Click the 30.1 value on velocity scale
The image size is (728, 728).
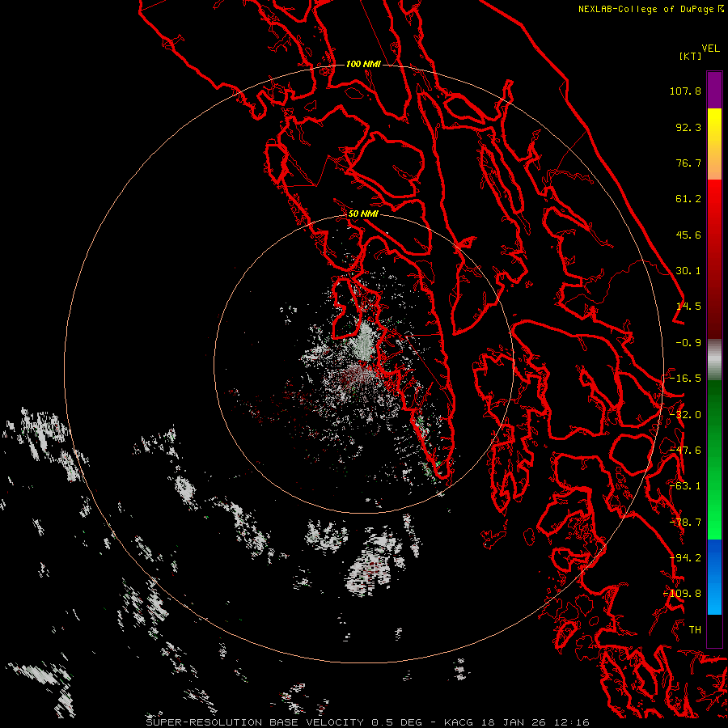tap(688, 271)
